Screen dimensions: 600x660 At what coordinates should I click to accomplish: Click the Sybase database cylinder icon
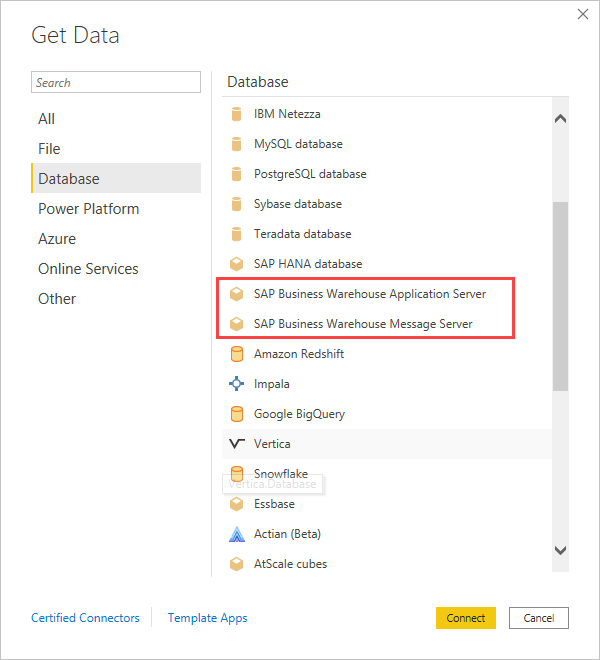pyautogui.click(x=237, y=204)
